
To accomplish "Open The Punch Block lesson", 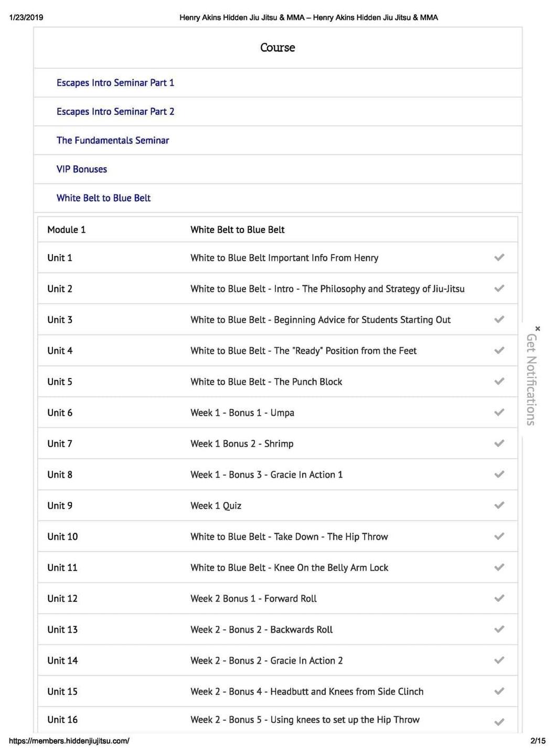I will tap(266, 382).
